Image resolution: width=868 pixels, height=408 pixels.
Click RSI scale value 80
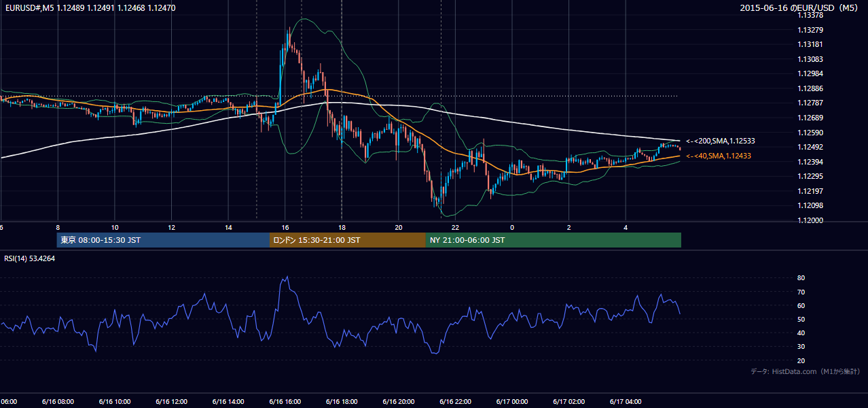[x=801, y=278]
